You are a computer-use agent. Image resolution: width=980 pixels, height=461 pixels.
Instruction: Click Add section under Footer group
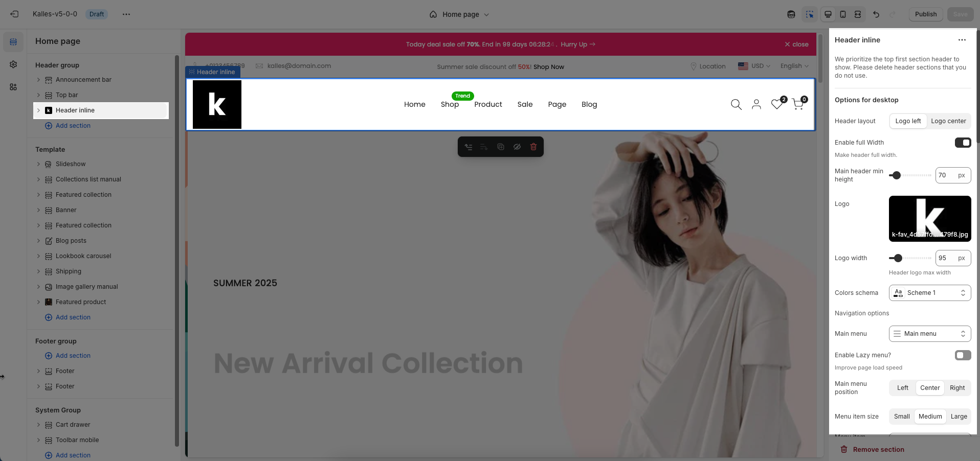pos(68,356)
